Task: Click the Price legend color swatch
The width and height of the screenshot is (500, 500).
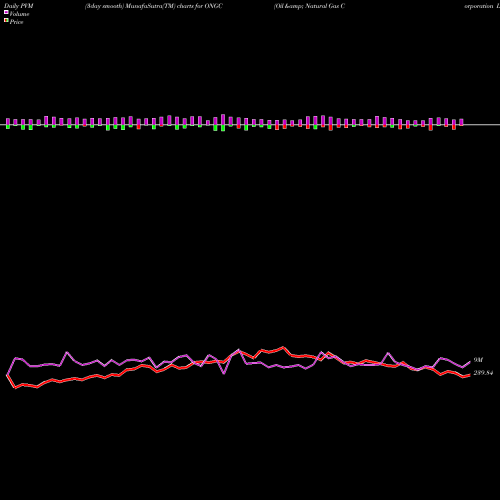Action: 6,21
